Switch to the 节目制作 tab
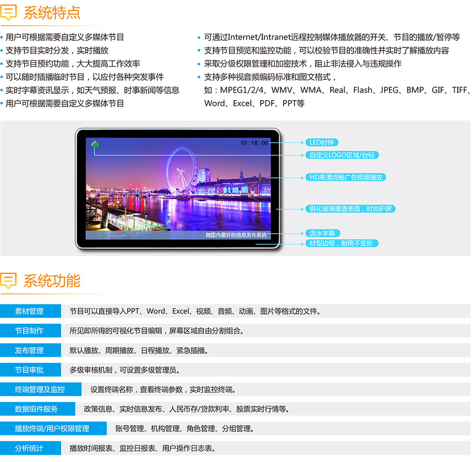The width and height of the screenshot is (476, 462). click(x=30, y=331)
